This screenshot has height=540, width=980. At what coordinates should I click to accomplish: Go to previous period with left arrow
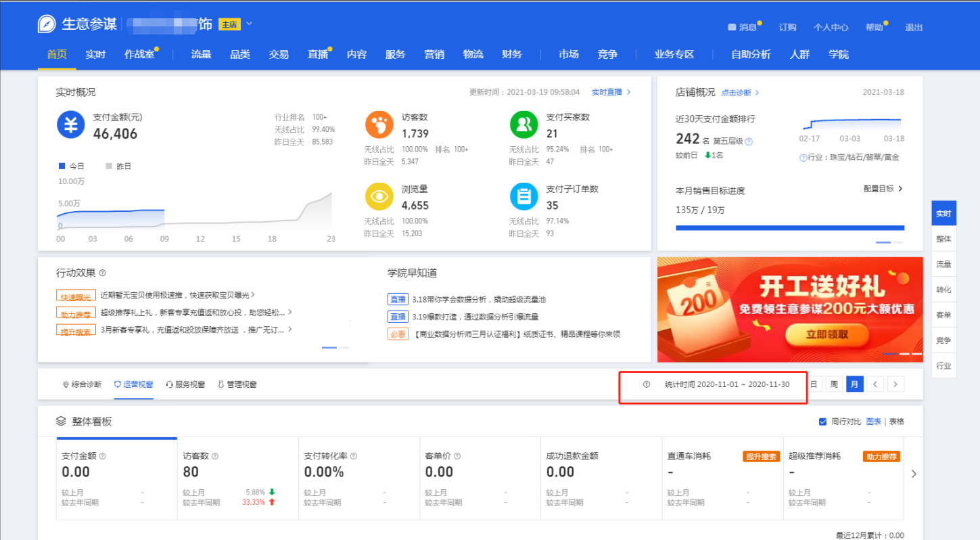(875, 384)
